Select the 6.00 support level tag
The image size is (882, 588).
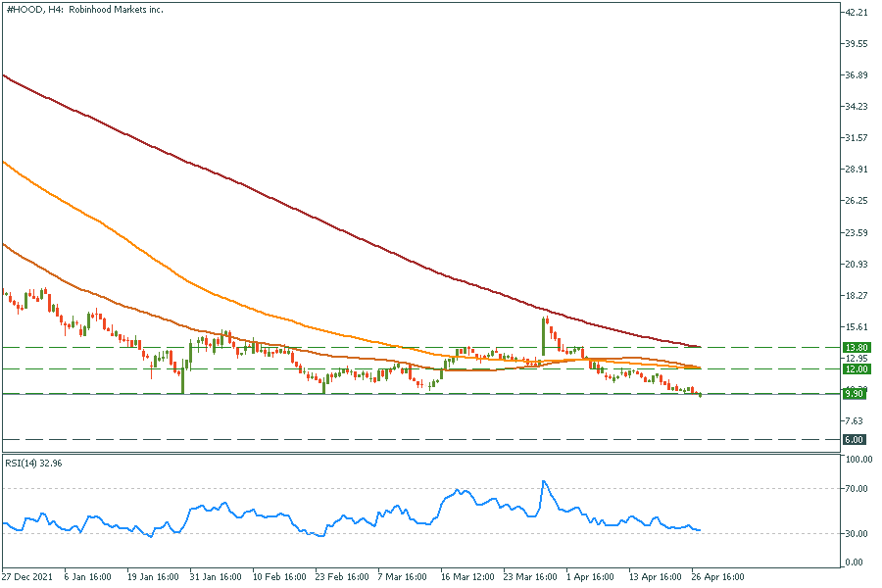[x=856, y=440]
